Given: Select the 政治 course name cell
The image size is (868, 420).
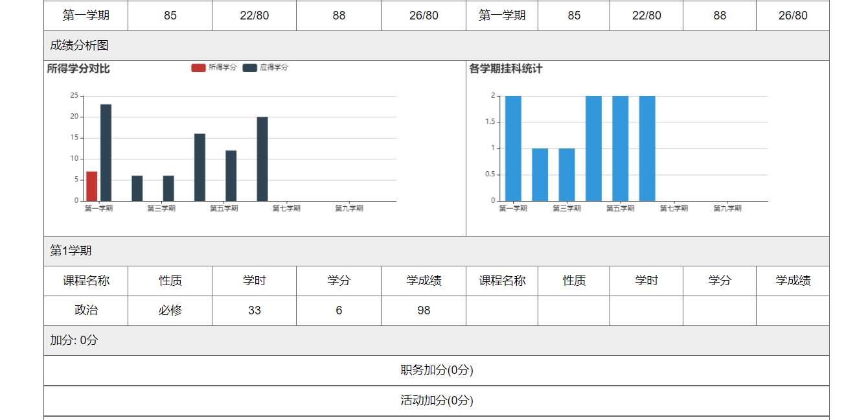Looking at the screenshot, I should (x=86, y=310).
